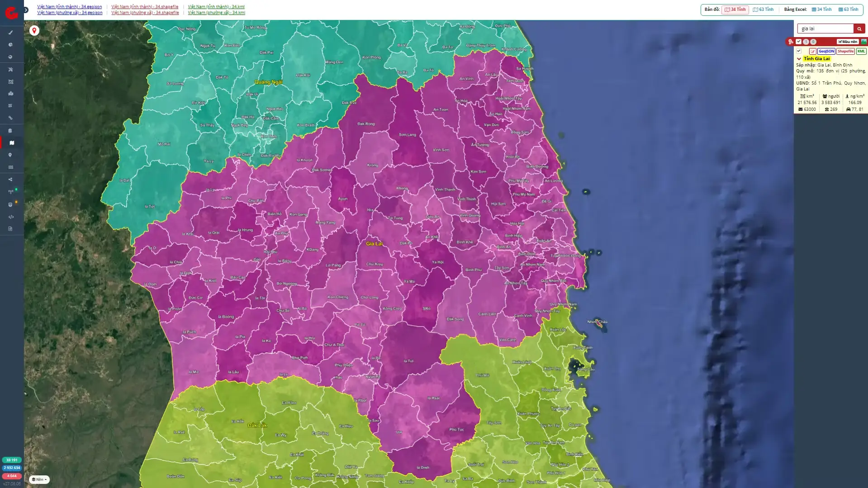Click the red map marker pin button

click(34, 30)
